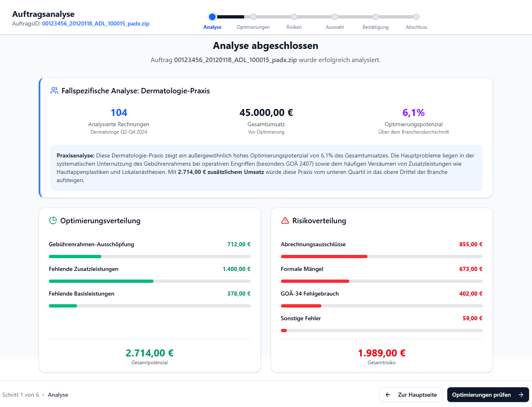The image size is (532, 407).
Task: Click the persons icon beside Fallspezifische Analyse heading
Action: 54,91
